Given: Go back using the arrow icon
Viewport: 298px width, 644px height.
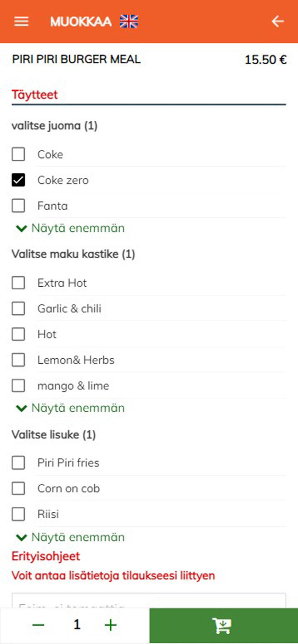Looking at the screenshot, I should (x=277, y=22).
